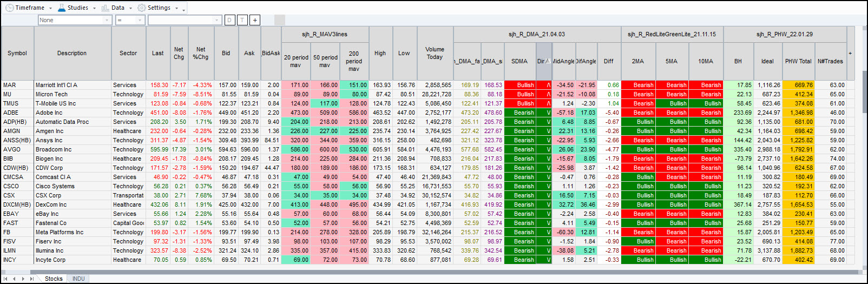Open the toolbar overflow options arrow
The image size is (868, 284).
pyautogui.click(x=184, y=9)
